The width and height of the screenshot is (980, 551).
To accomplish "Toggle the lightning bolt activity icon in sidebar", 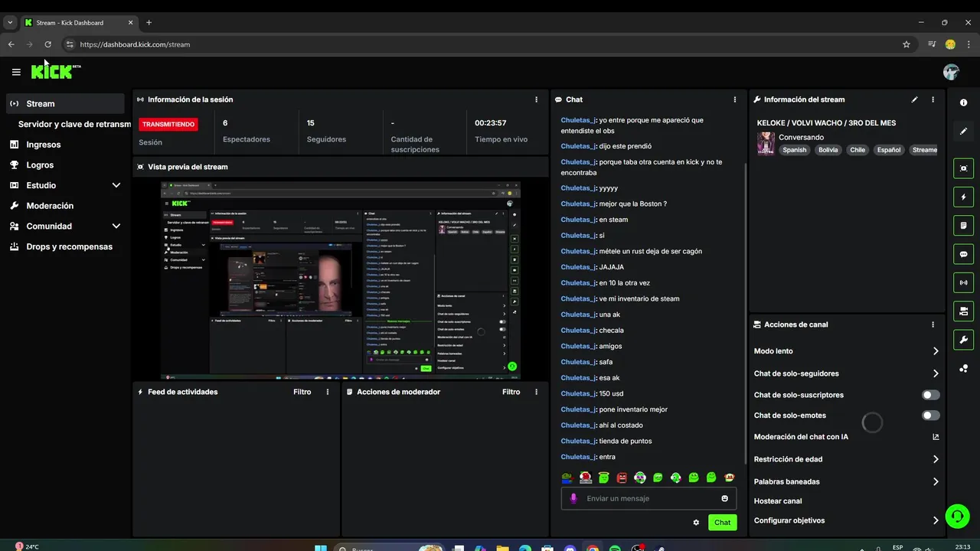I will pyautogui.click(x=963, y=197).
